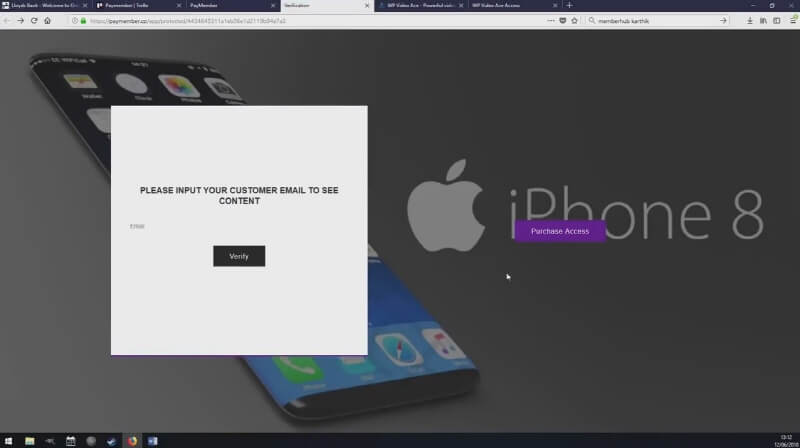Click the Email input field
Viewport: 800px width, 448px height.
coord(239,226)
